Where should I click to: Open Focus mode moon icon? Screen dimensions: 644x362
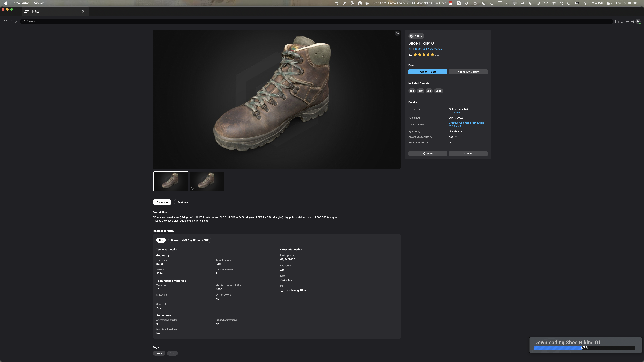pos(531,3)
